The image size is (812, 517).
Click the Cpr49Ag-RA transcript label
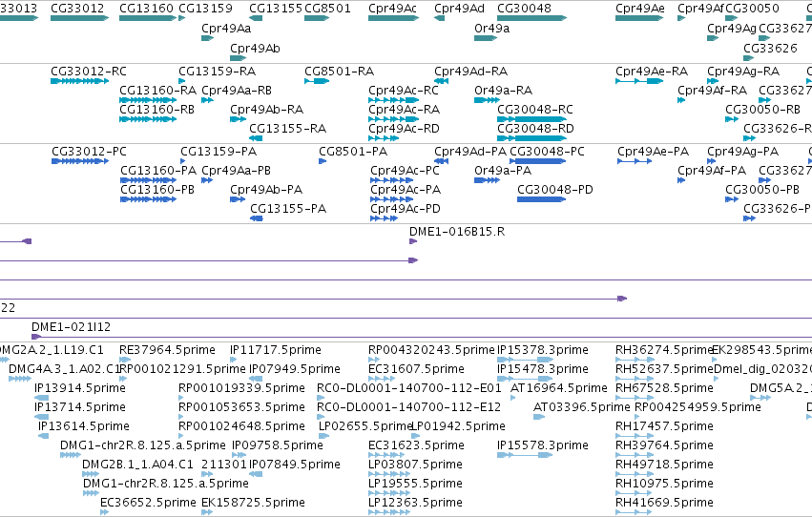coord(743,72)
